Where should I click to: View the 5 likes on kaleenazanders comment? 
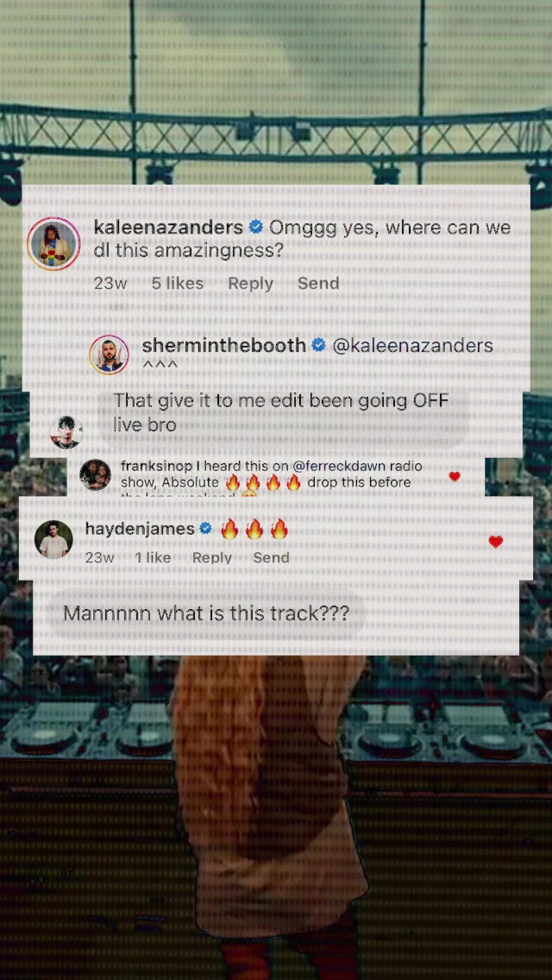pyautogui.click(x=178, y=283)
